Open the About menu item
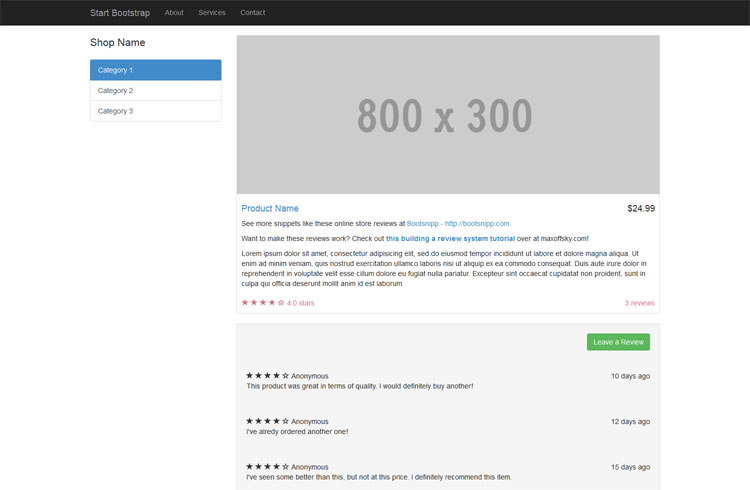750x490 pixels. (x=174, y=12)
